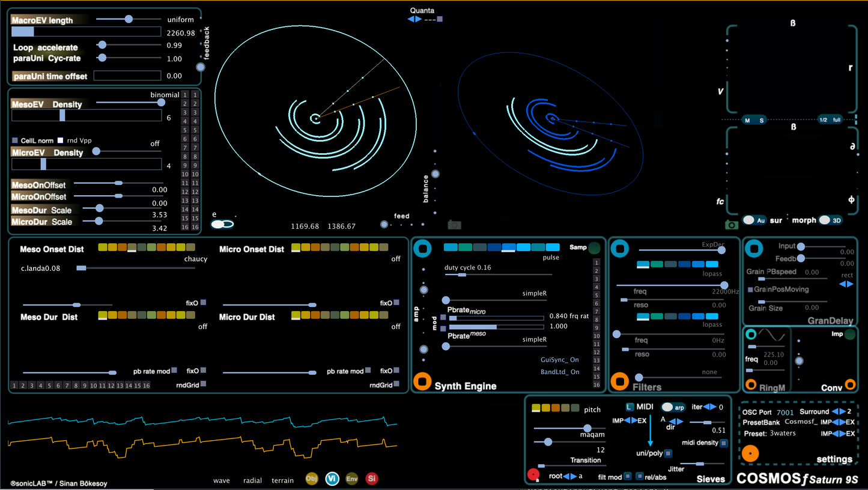Screen dimensions: 868x490
Task: Click the S button on the V panel
Action: pyautogui.click(x=762, y=120)
